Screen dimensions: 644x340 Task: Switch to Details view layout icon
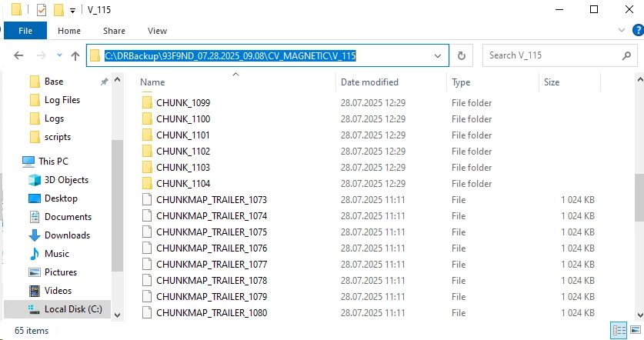[x=619, y=331]
